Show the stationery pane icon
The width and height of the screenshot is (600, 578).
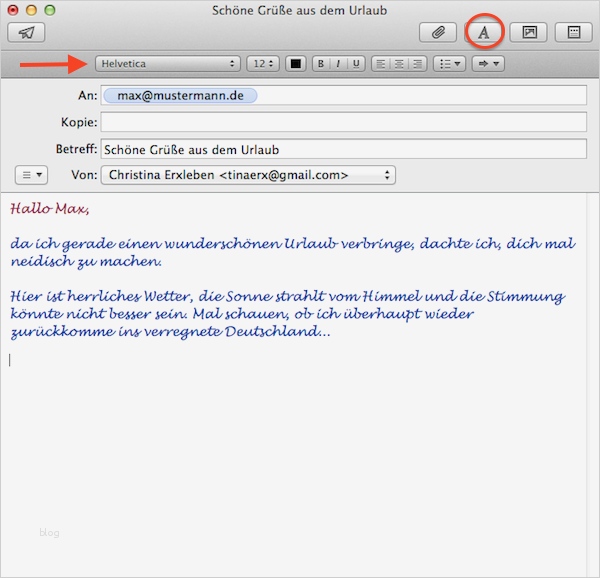coord(574,33)
